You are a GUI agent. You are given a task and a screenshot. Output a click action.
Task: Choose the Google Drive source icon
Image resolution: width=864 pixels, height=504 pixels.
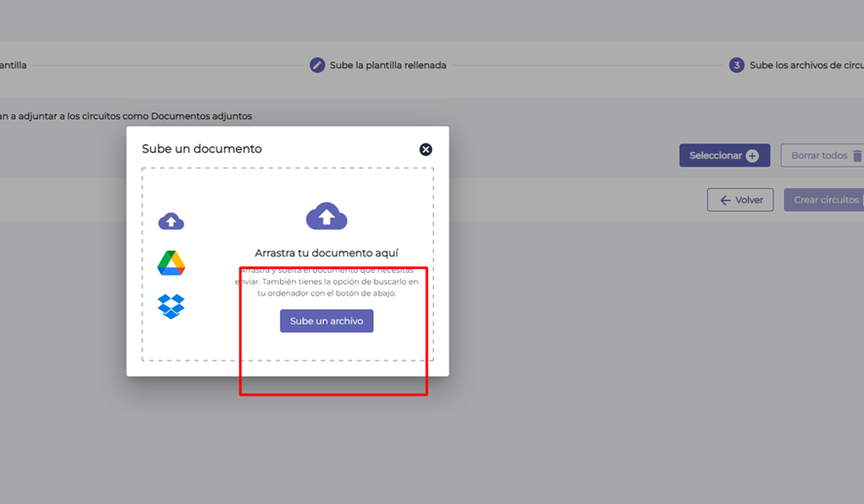[x=171, y=263]
